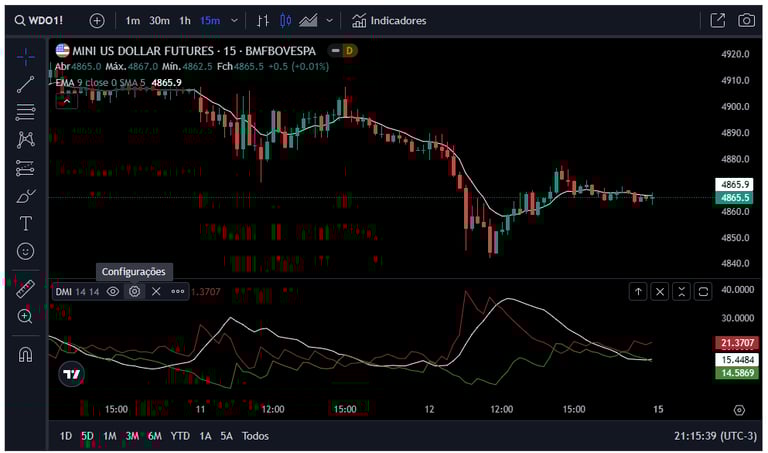The height and width of the screenshot is (453, 768).
Task: Choose the bars chart style icon
Action: (x=263, y=21)
